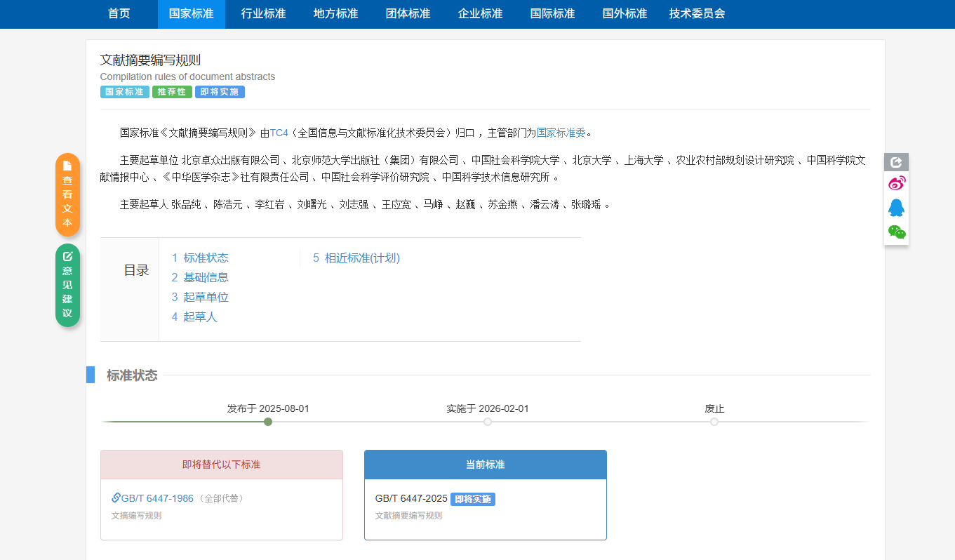The height and width of the screenshot is (560, 955).
Task: Share page via QQ penguin icon
Action: click(896, 208)
